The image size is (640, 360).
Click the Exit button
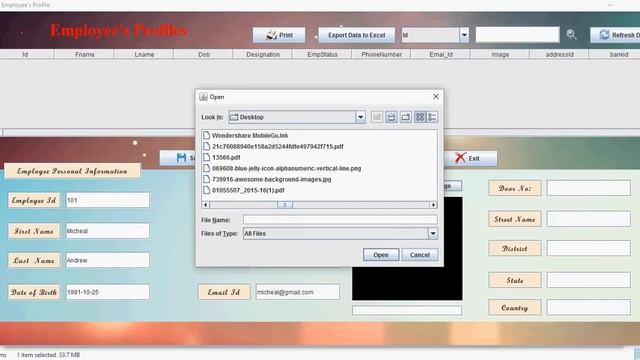click(x=470, y=158)
